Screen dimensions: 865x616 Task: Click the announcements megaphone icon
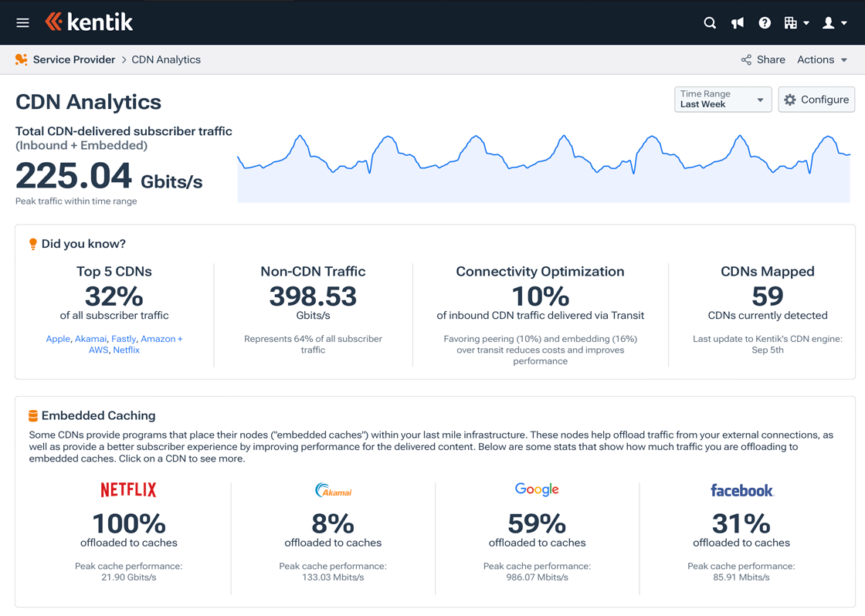738,22
